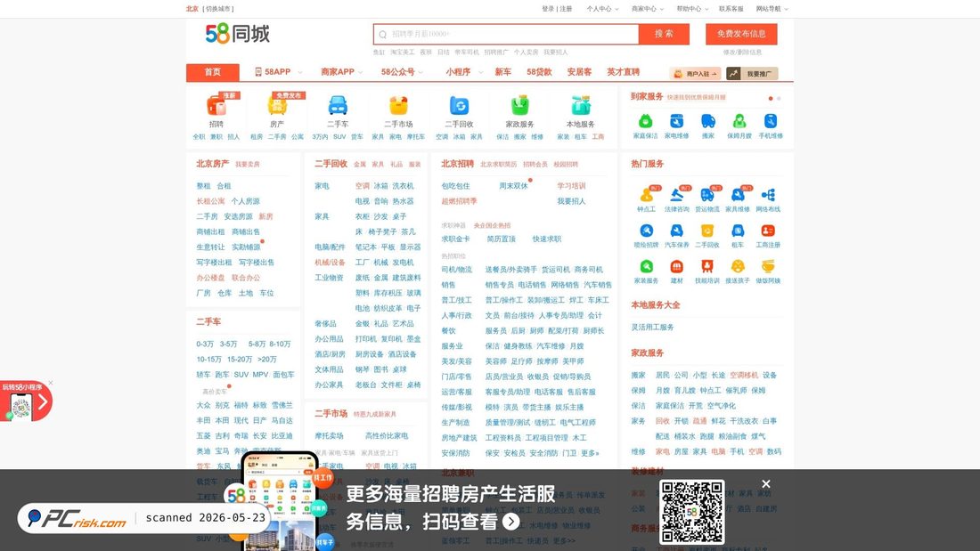Click the 修改/删除信息 link

tap(742, 52)
